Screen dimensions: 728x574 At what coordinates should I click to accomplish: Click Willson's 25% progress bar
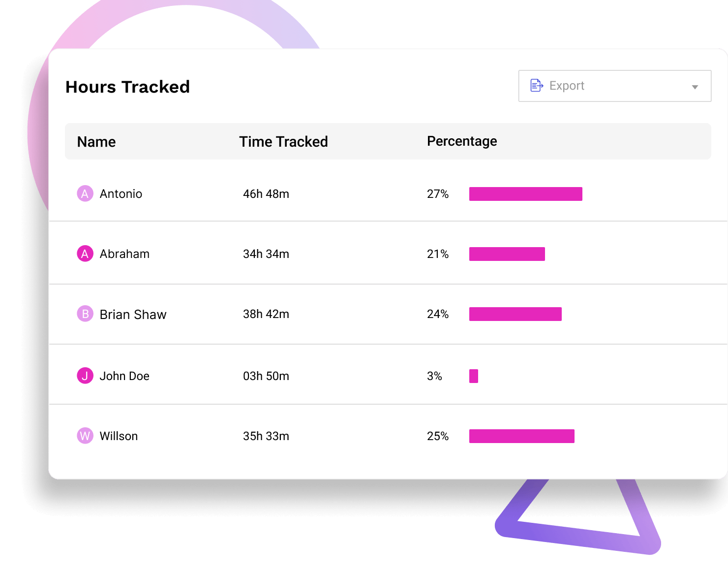[521, 436]
